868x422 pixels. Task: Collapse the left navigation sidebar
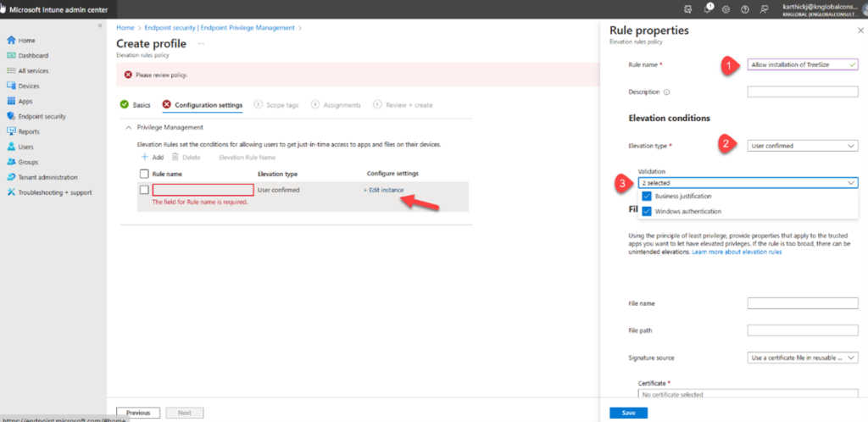[x=100, y=26]
